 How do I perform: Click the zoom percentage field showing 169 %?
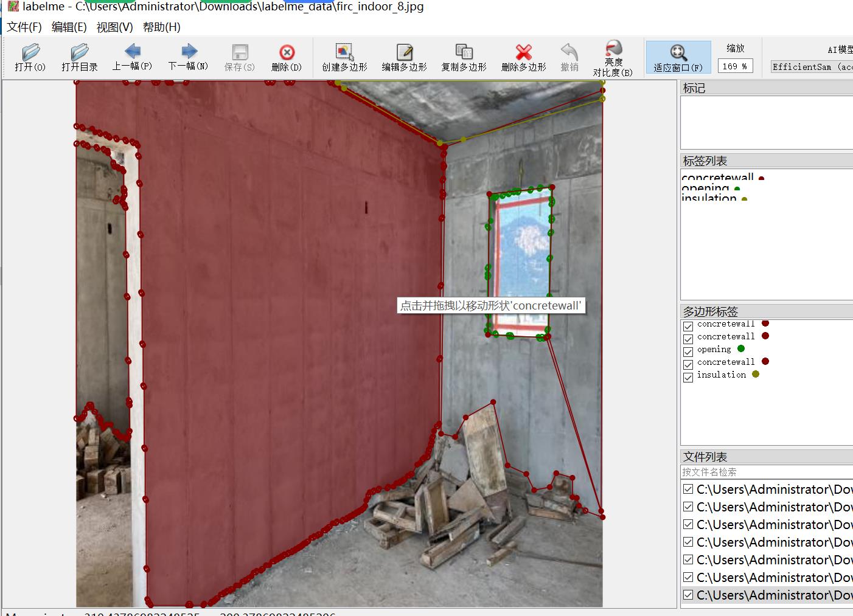coord(735,66)
